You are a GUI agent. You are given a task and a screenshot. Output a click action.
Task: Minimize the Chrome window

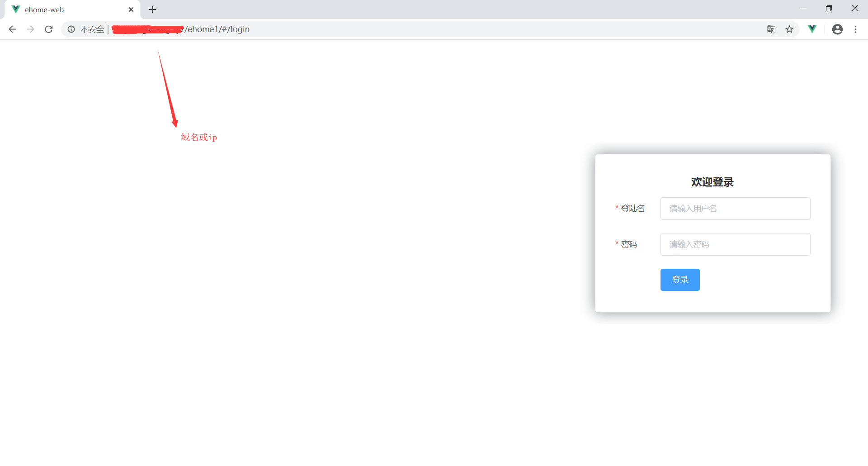[x=803, y=8]
